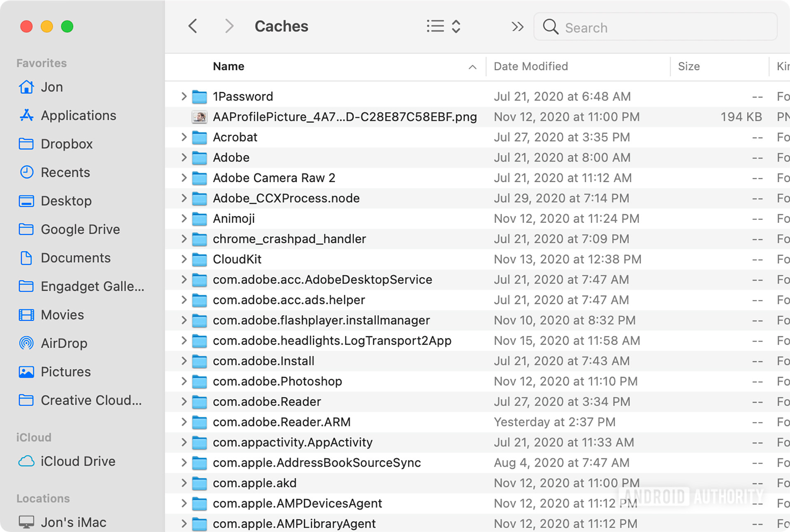Sort by the Size column header
790x532 pixels.
coord(689,66)
